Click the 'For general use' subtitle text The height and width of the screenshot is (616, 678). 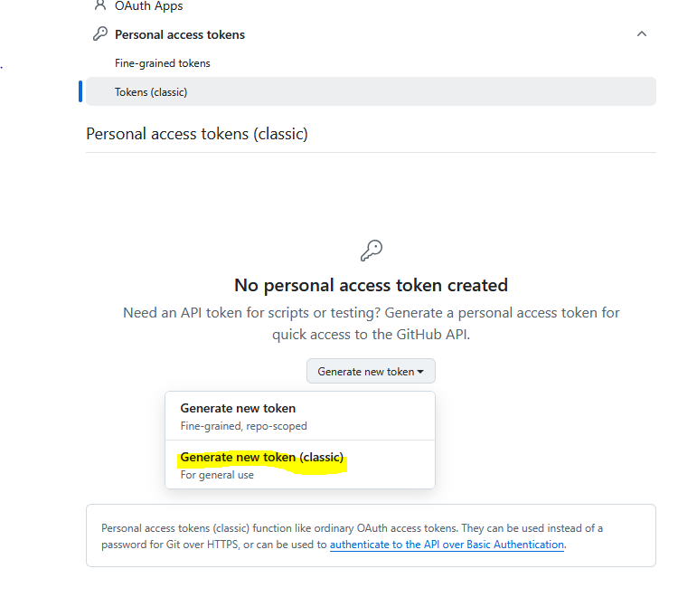click(x=217, y=475)
